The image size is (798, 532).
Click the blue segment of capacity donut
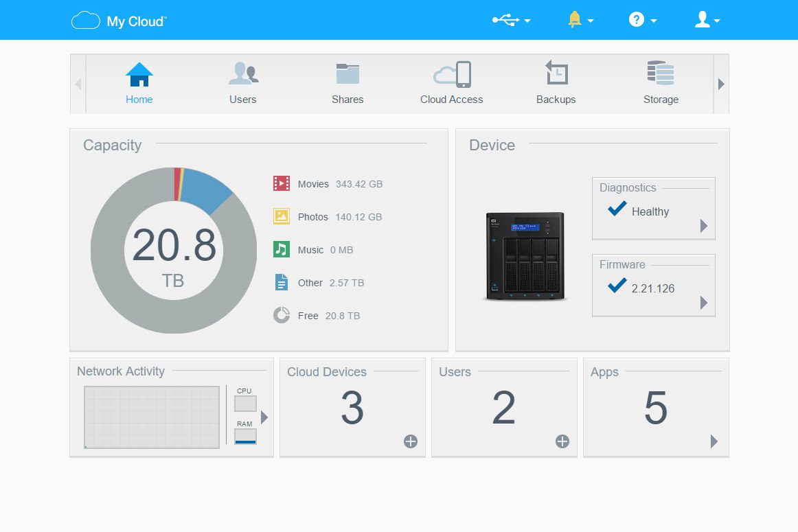[x=203, y=189]
